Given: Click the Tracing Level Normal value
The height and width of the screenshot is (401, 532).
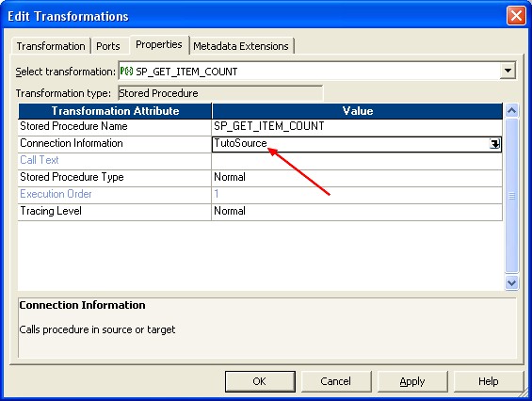Looking at the screenshot, I should click(x=230, y=211).
